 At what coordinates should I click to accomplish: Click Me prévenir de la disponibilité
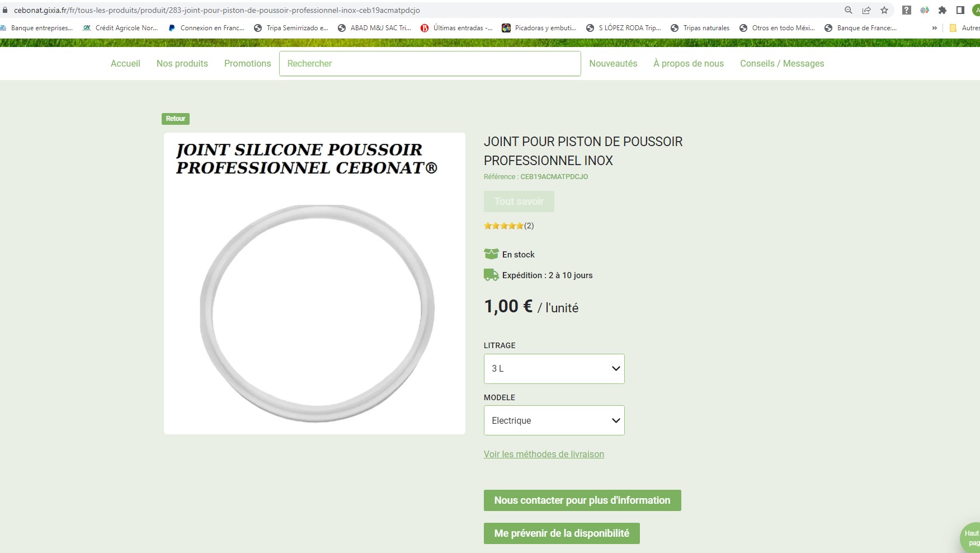pos(562,533)
